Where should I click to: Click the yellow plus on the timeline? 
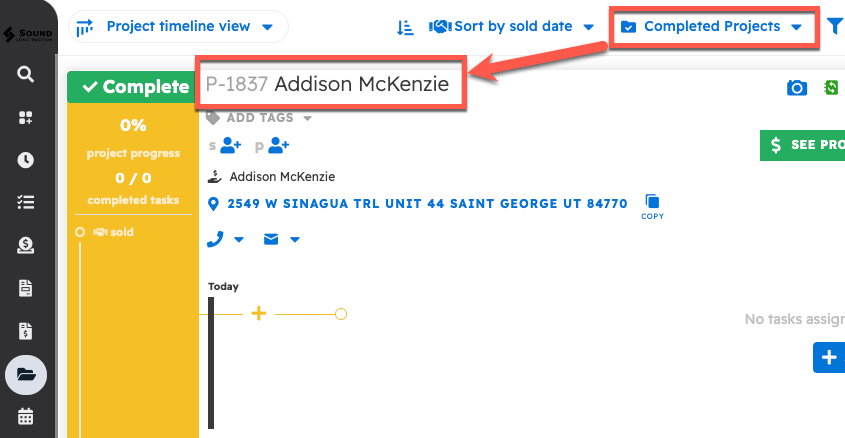258,314
